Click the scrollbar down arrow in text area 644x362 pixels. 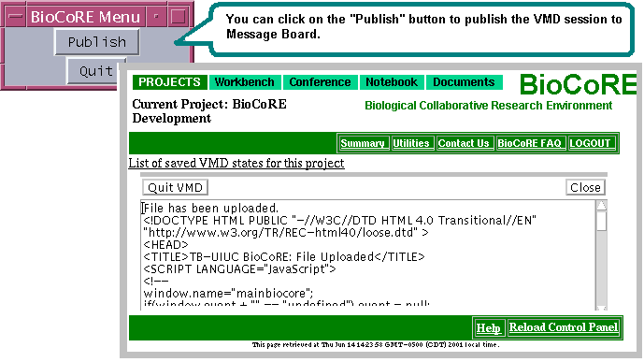coord(601,308)
